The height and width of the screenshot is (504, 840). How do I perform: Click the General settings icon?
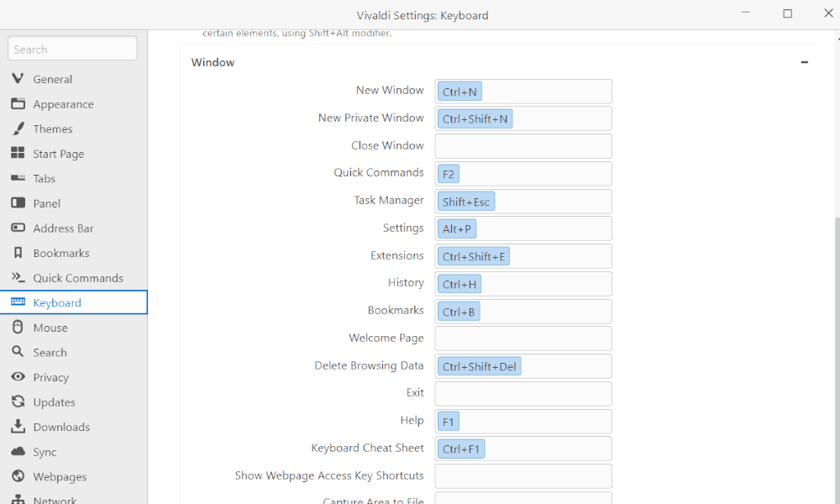18,79
